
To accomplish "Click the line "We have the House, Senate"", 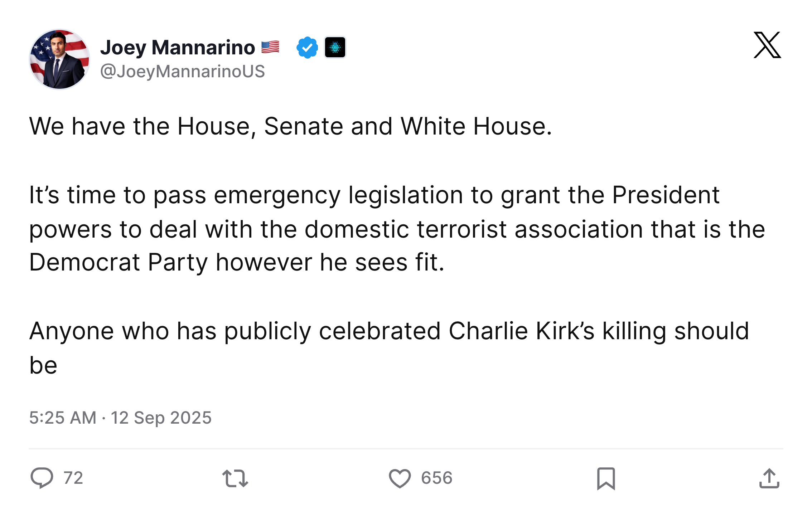I will pyautogui.click(x=290, y=126).
